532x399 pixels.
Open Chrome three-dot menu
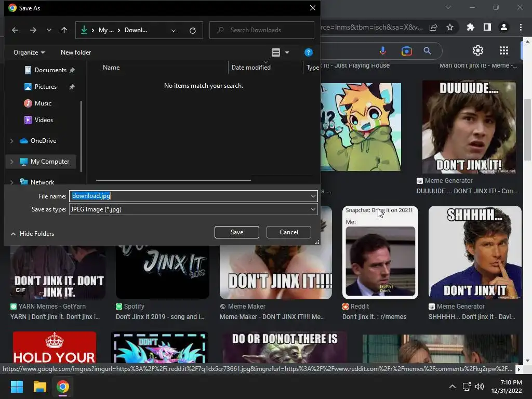pyautogui.click(x=521, y=27)
